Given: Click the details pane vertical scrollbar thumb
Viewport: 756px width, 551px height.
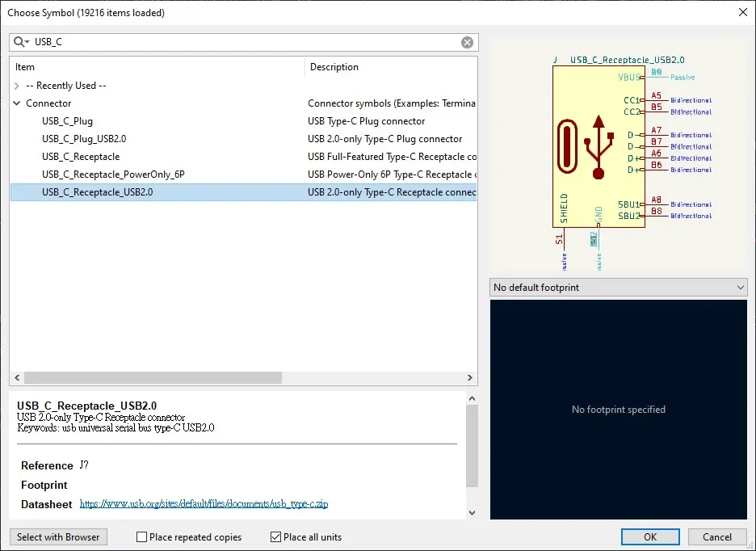Looking at the screenshot, I should pos(472,446).
